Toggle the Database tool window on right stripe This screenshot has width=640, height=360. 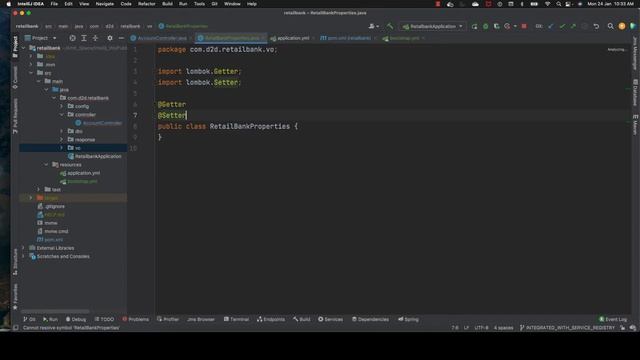click(635, 93)
